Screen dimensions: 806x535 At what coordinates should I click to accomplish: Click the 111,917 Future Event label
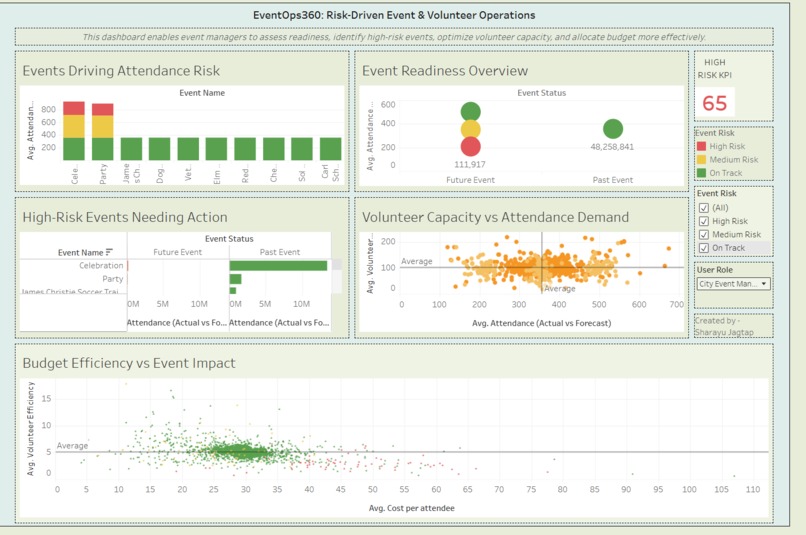[x=470, y=165]
